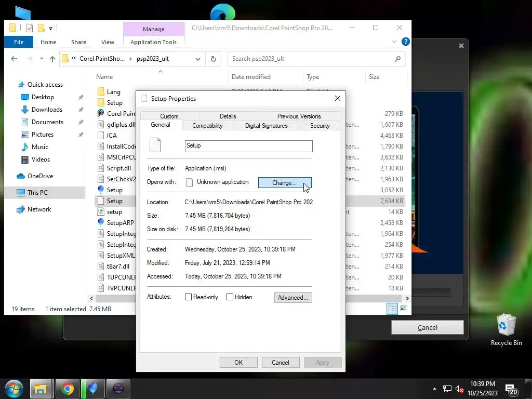Open the Windows Start menu orb

(14, 389)
